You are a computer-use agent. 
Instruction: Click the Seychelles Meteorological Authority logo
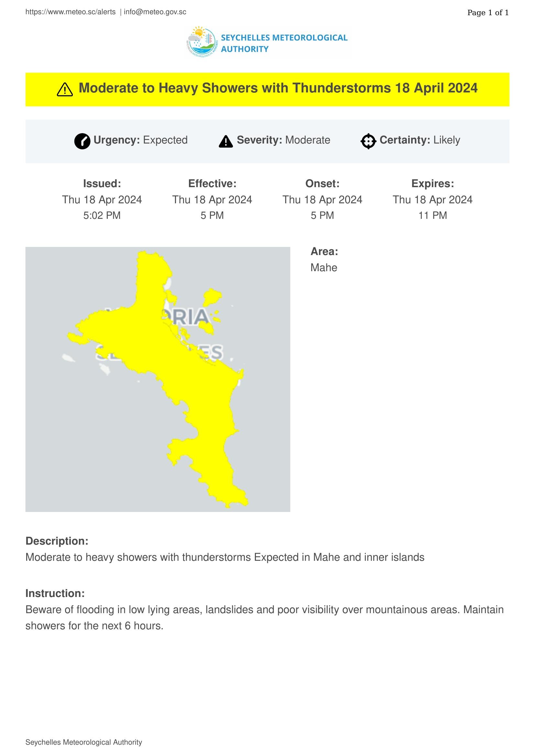(x=202, y=42)
